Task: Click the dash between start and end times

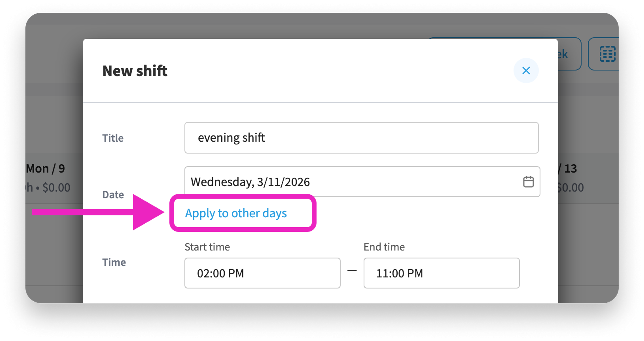Action: (x=352, y=271)
